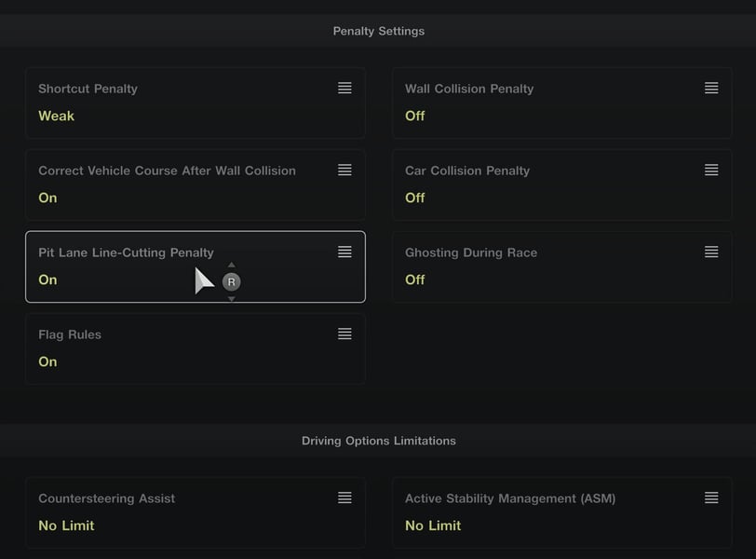This screenshot has width=756, height=559.
Task: Click the Penalty Settings section header
Action: (379, 31)
